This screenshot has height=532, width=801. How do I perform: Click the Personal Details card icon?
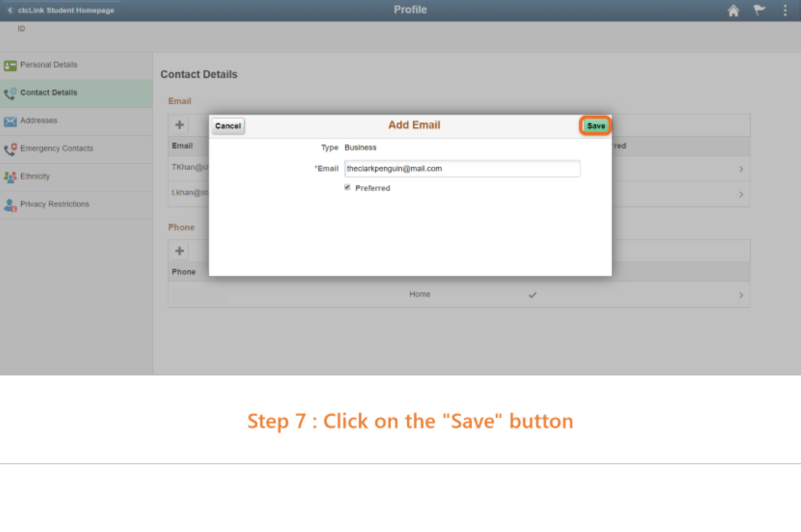click(10, 65)
